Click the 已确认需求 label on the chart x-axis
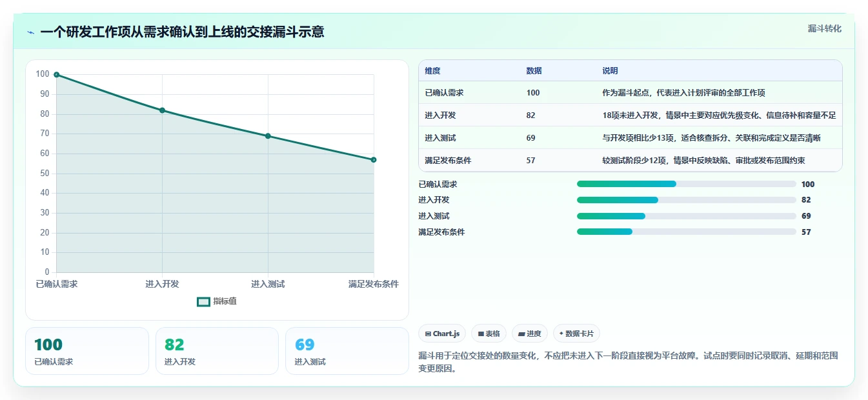This screenshot has width=868, height=400. [x=57, y=284]
